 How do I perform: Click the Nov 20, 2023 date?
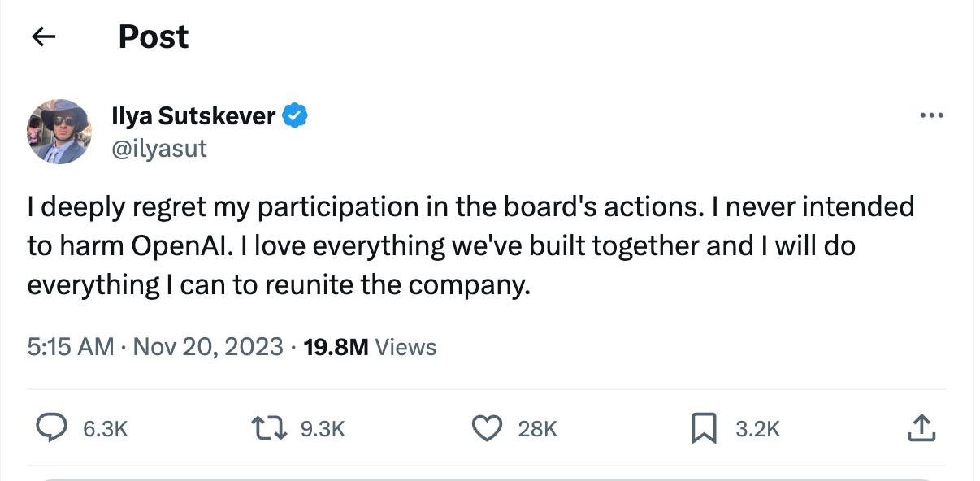(207, 347)
